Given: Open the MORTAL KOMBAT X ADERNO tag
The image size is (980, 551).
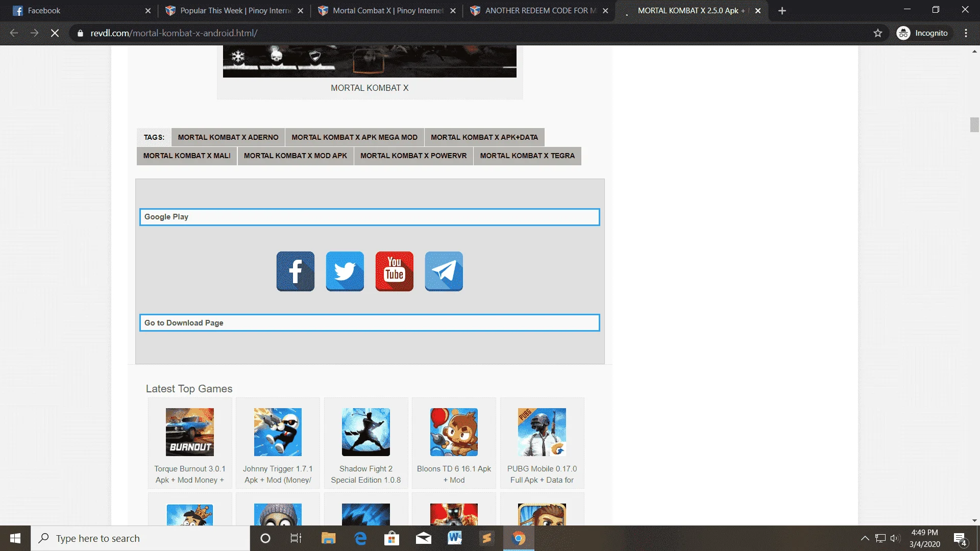Looking at the screenshot, I should click(228, 137).
